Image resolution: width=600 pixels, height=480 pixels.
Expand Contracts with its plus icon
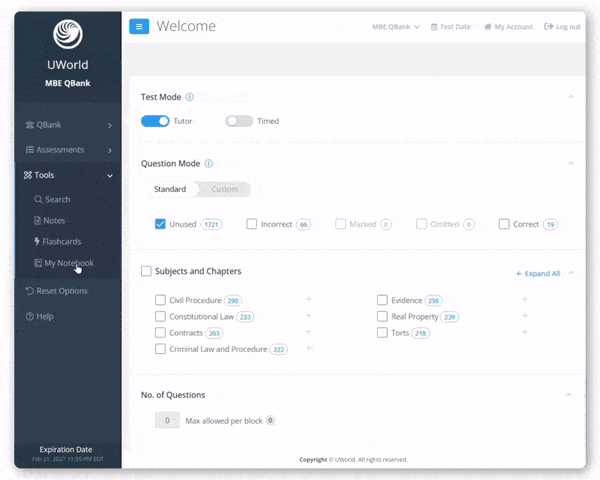pos(308,332)
